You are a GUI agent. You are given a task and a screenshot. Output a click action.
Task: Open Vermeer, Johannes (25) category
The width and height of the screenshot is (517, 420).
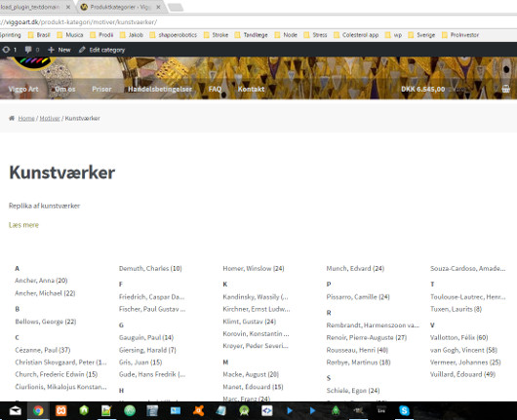pos(465,363)
